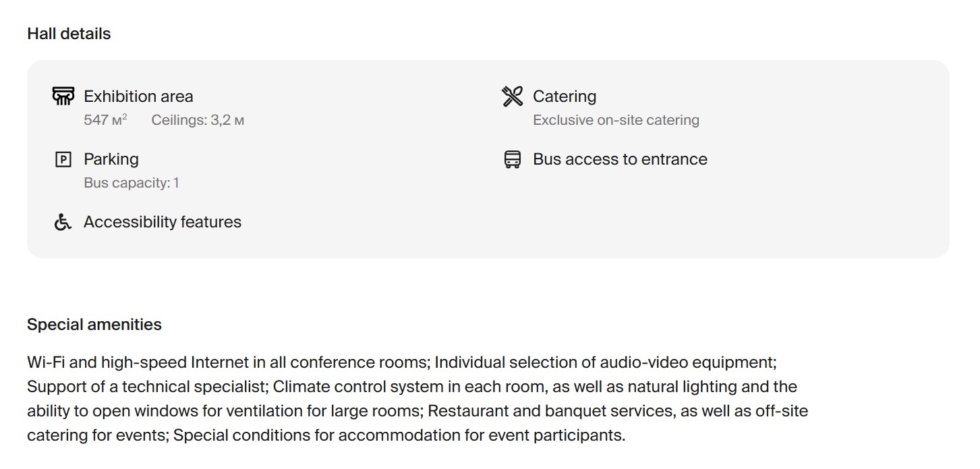Click "Exclusive on-site catering" description
The width and height of the screenshot is (980, 469).
click(x=616, y=120)
